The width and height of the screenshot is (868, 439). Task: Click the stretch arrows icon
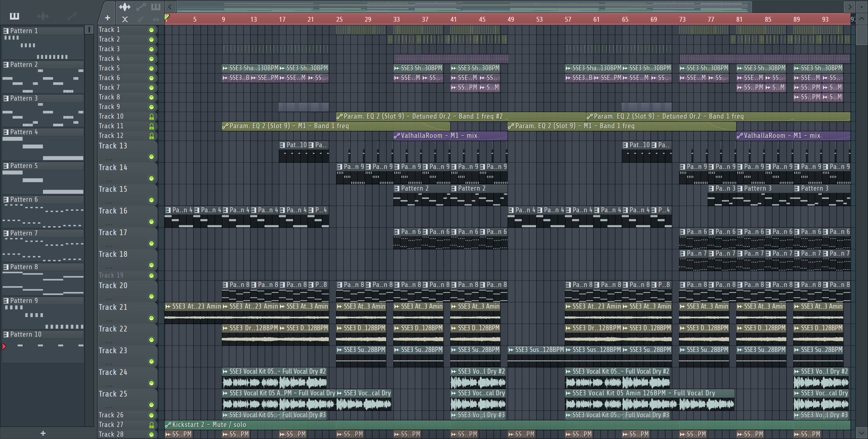[156, 19]
